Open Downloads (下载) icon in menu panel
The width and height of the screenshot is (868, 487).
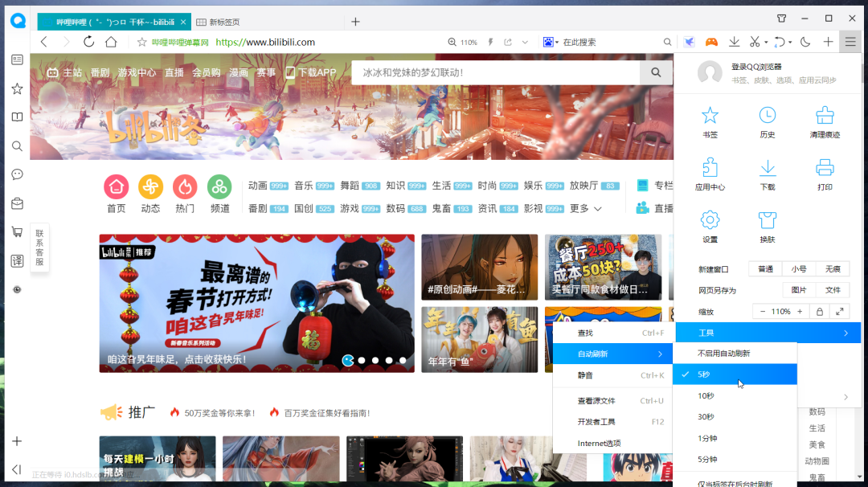(768, 168)
